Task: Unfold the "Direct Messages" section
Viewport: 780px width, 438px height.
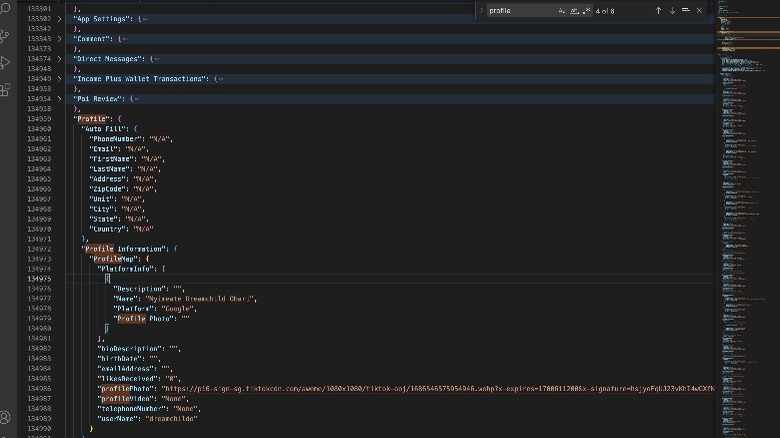Action: 59,59
